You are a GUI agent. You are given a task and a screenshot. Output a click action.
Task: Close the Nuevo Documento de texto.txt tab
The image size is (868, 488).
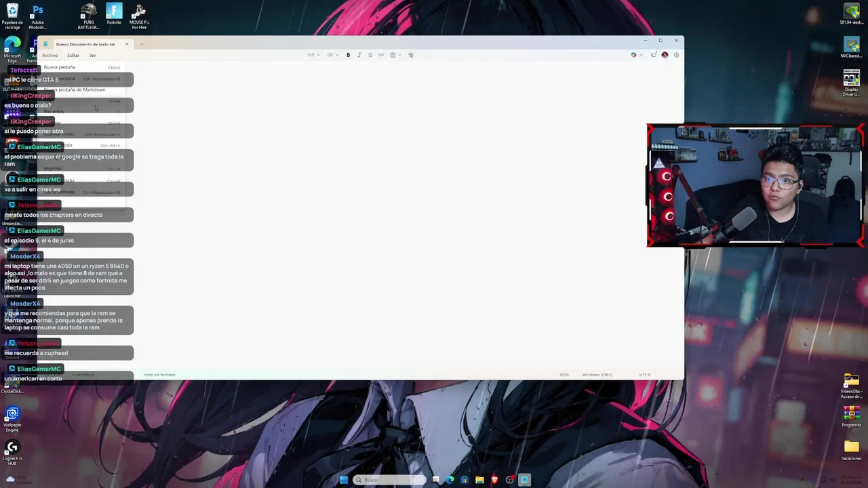coord(126,44)
